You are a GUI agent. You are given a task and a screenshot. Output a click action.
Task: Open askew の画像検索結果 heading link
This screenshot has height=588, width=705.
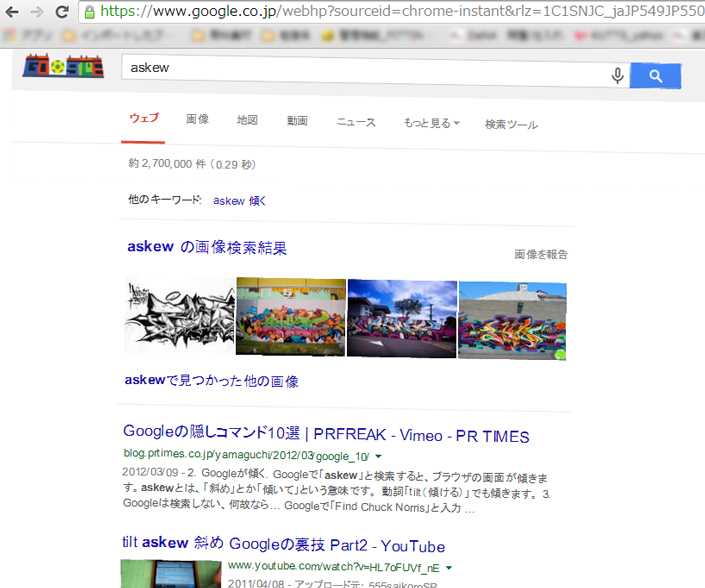pyautogui.click(x=207, y=247)
